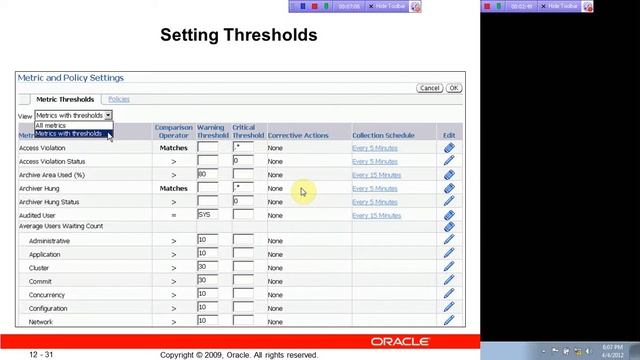Image resolution: width=640 pixels, height=360 pixels.
Task: Open the Policies tab
Action: tap(119, 99)
